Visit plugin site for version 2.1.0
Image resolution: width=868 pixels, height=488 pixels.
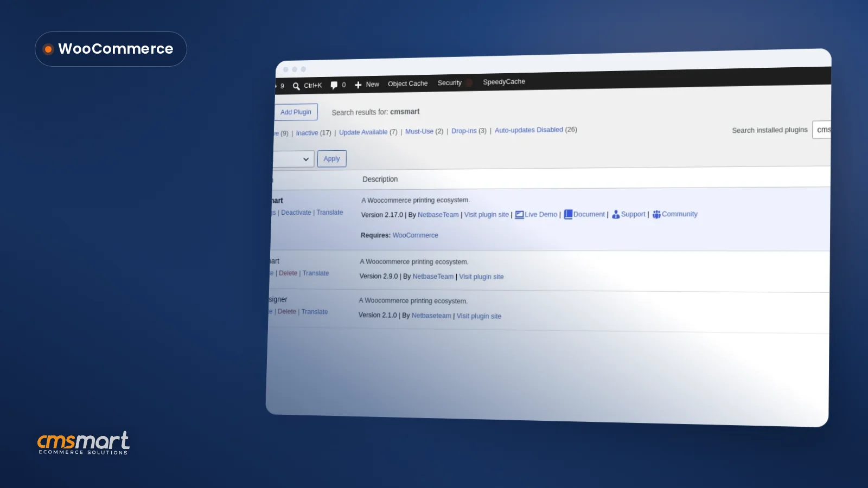[x=479, y=316]
